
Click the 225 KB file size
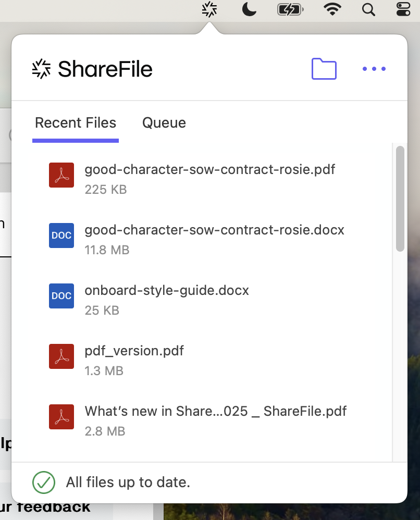pos(106,190)
